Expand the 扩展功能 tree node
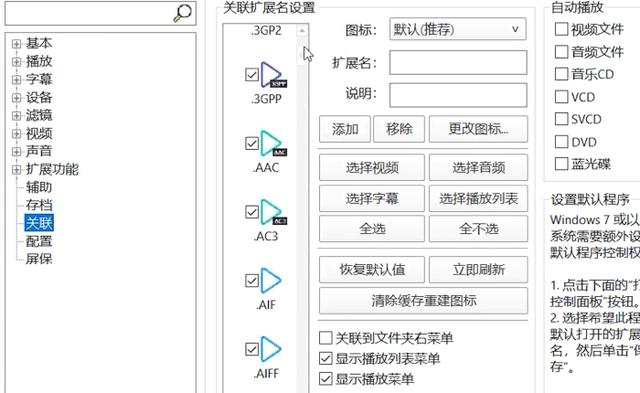The height and width of the screenshot is (393, 640). click(16, 169)
